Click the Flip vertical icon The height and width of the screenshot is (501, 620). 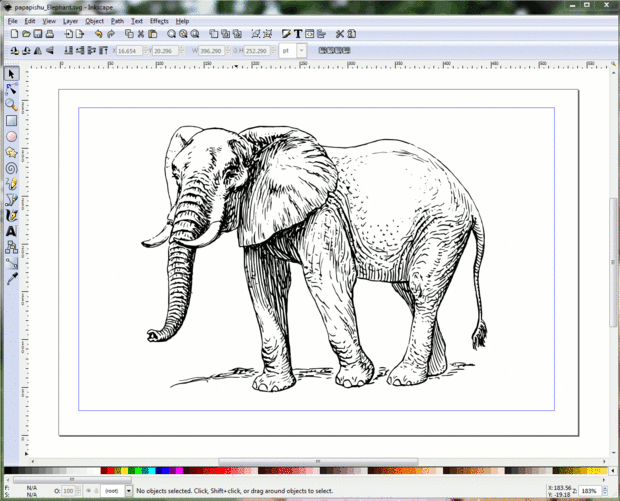(49, 51)
